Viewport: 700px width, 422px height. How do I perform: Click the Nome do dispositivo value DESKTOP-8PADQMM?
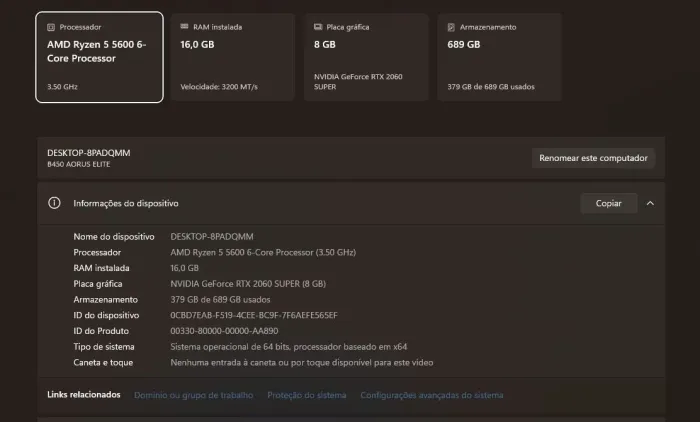point(212,237)
